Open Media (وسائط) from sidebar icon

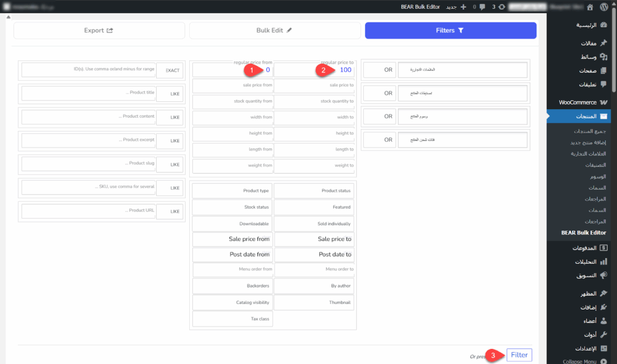point(604,57)
